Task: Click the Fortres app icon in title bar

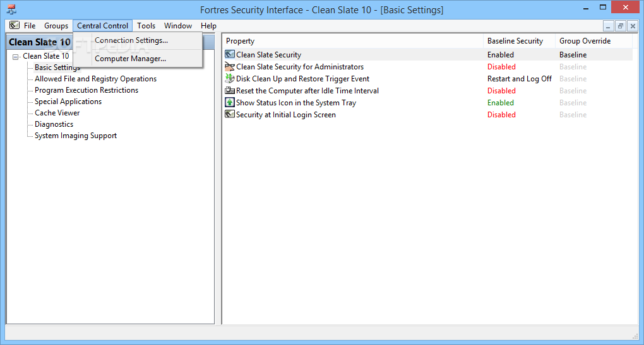Action: point(11,9)
